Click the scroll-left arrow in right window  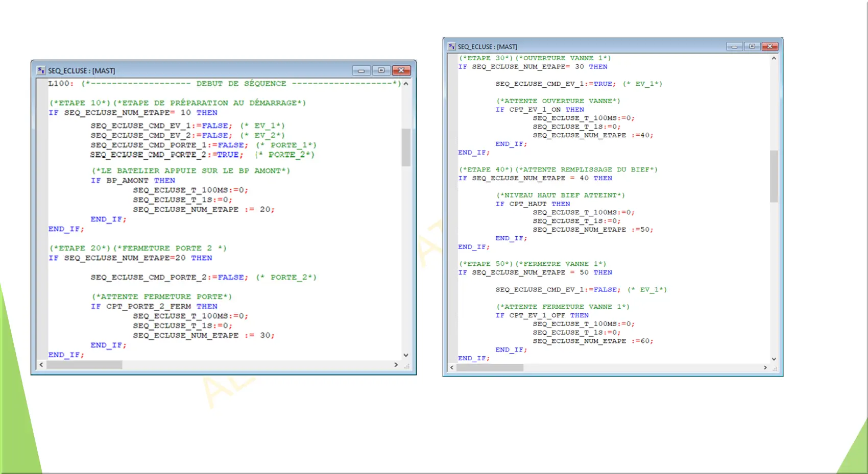click(452, 367)
